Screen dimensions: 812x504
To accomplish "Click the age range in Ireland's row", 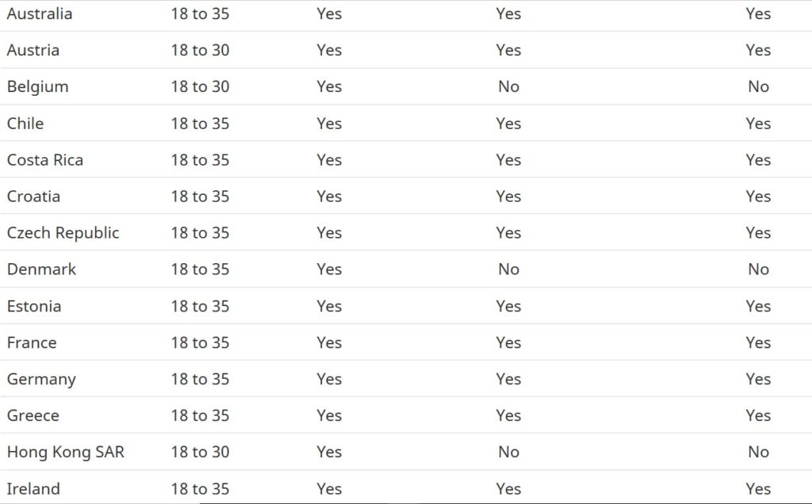I will point(200,489).
